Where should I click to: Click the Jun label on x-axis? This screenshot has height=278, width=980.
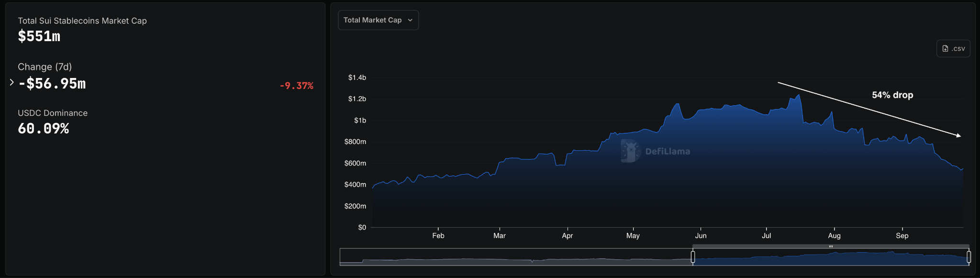click(x=701, y=235)
